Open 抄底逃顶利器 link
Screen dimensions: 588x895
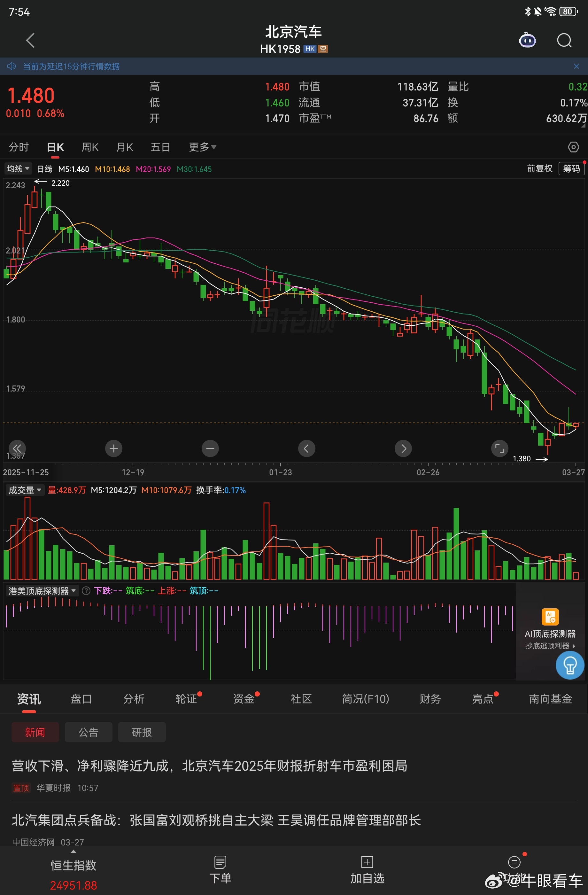tap(550, 646)
